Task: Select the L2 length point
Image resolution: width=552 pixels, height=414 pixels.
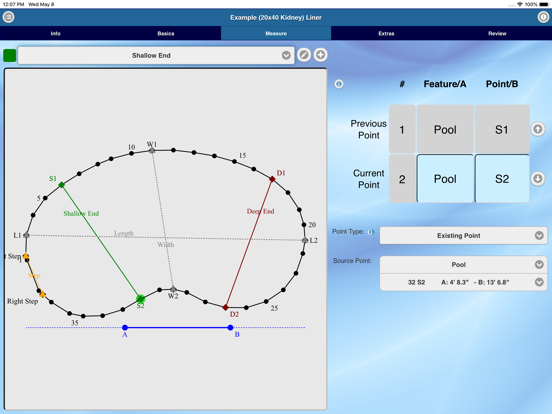Action: [x=305, y=240]
